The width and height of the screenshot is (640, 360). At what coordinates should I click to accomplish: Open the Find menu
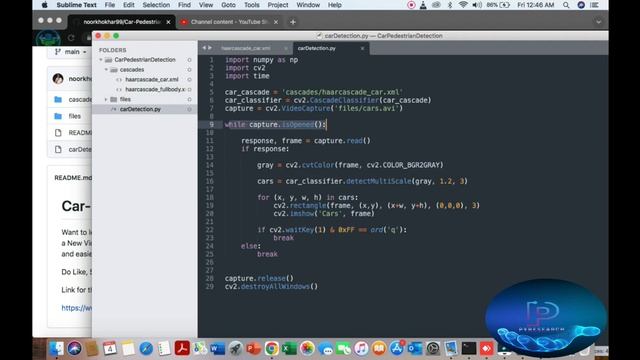pyautogui.click(x=184, y=5)
